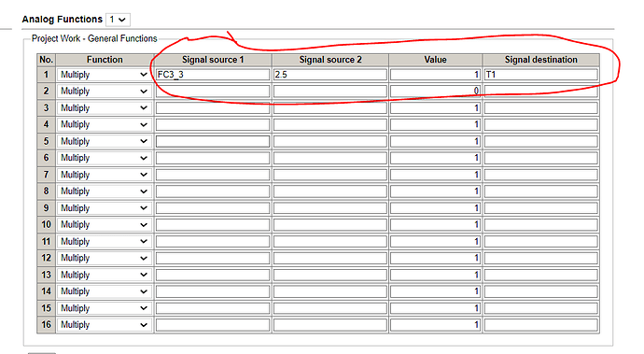Click Signal source 1 field in row 10
This screenshot has width=644, height=354.
[213, 224]
